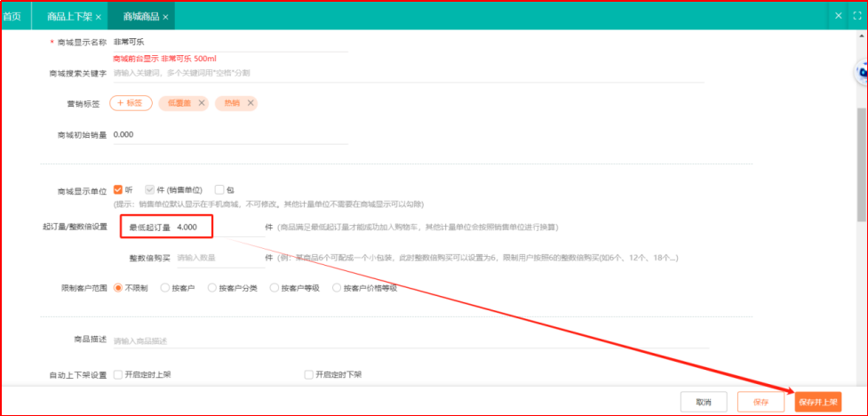Click the 最低起订量 input field
Screen dimensions: 868x416
click(x=217, y=228)
